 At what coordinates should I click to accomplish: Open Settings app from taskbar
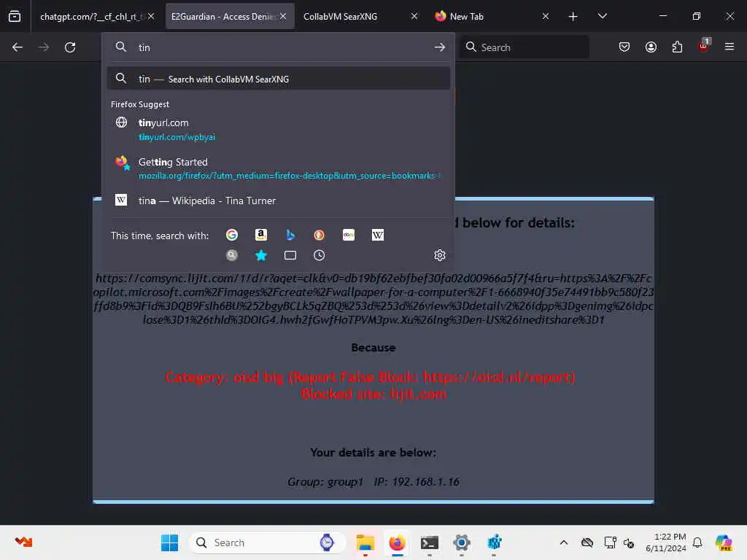coord(462,542)
